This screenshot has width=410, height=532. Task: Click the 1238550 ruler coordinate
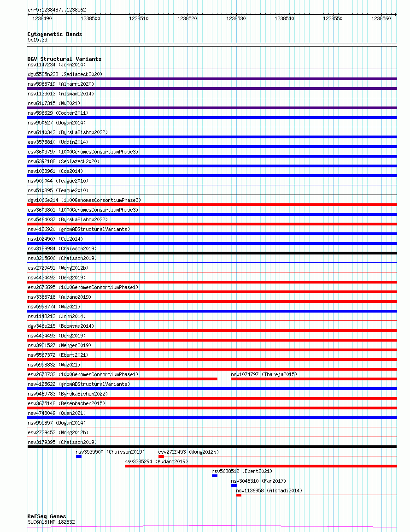(333, 18)
